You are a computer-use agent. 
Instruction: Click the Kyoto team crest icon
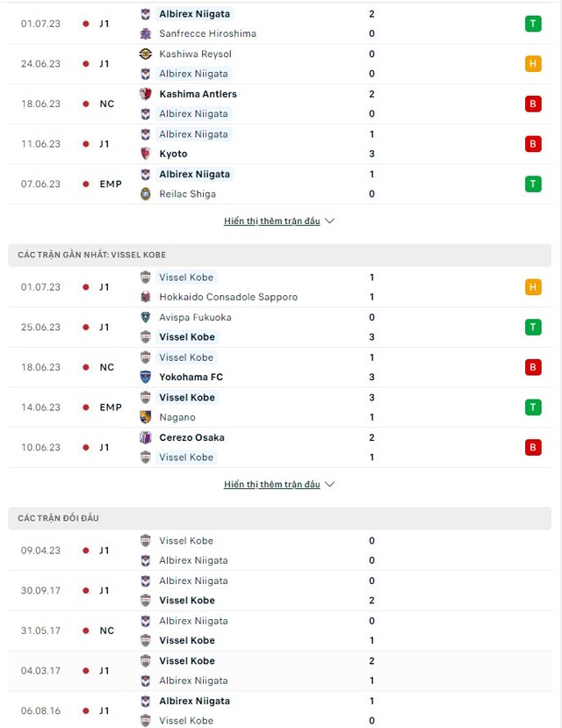146,154
